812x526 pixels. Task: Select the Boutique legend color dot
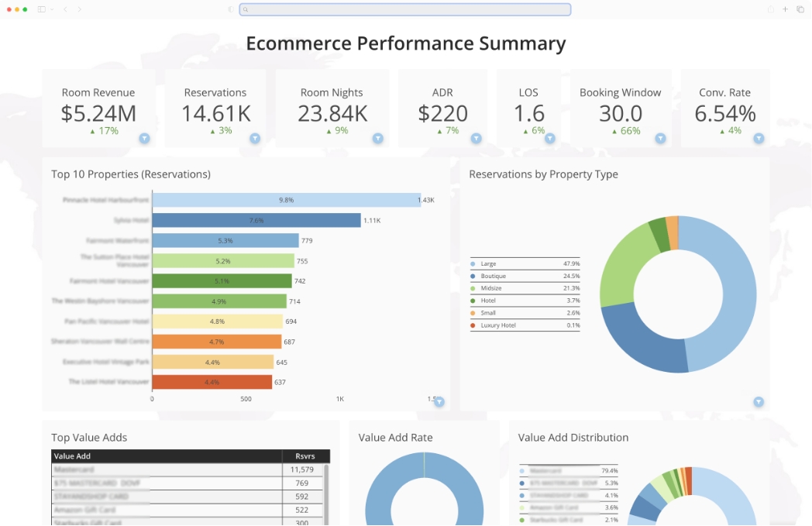pos(473,277)
